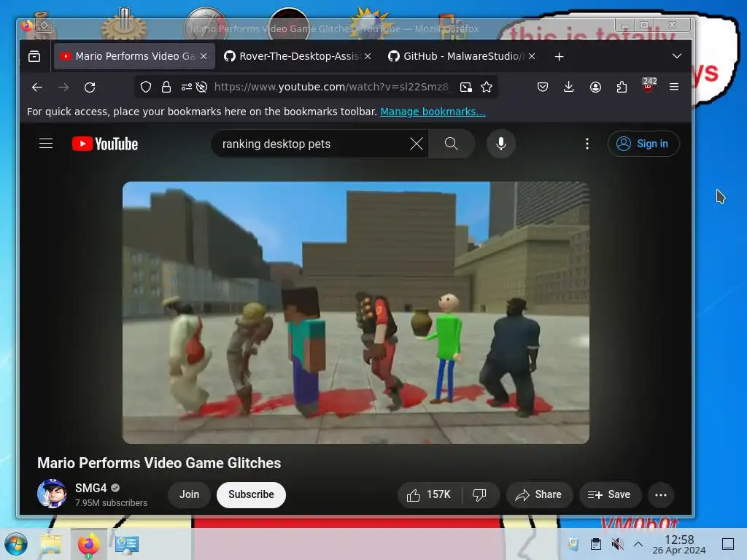Dislike this video
This screenshot has height=560, width=747.
480,495
